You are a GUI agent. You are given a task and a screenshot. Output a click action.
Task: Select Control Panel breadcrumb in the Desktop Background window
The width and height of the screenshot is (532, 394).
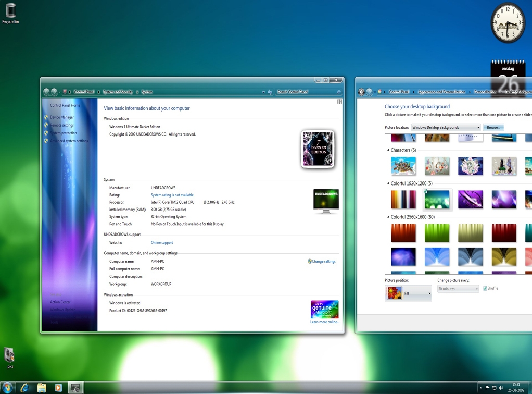(x=399, y=92)
